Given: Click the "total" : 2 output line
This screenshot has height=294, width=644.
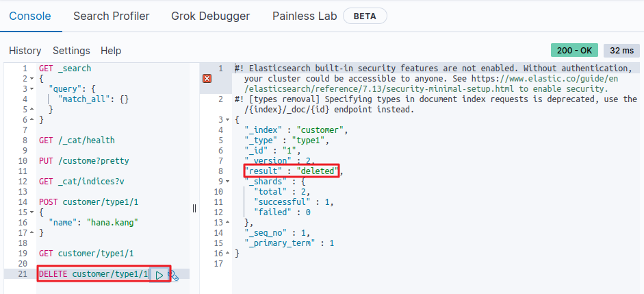Looking at the screenshot, I should point(282,192).
